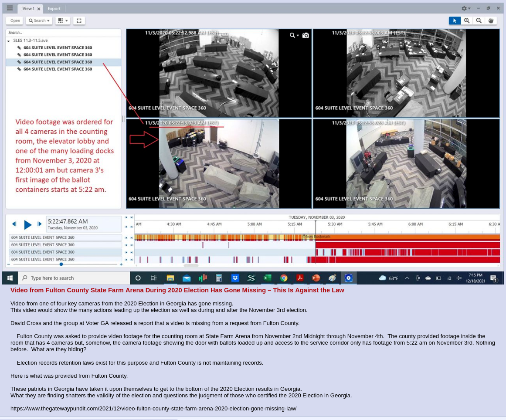Select last 604 SUITE LEVEL camera in tree
This screenshot has height=420, width=506.
tap(58, 69)
